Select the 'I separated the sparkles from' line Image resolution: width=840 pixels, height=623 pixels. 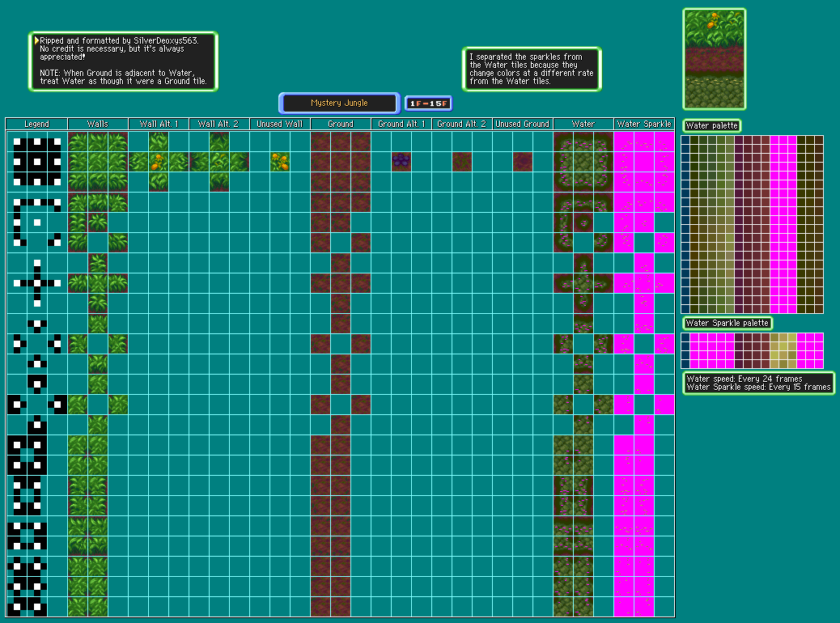[525, 57]
